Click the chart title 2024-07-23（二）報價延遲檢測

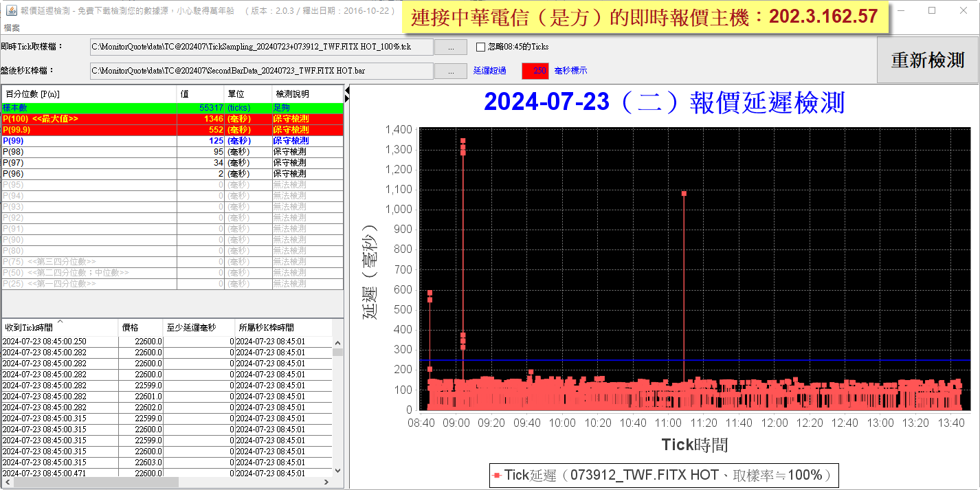pyautogui.click(x=664, y=102)
